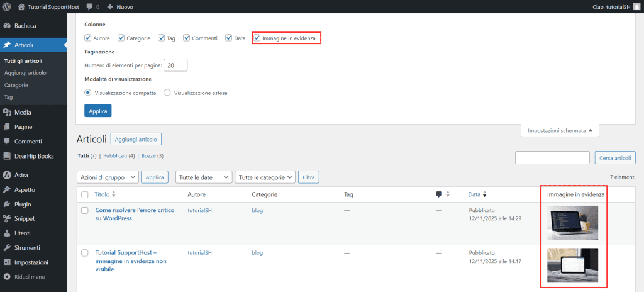The height and width of the screenshot is (292, 644).
Task: Open the WordPress logo menu
Action: click(x=6, y=6)
